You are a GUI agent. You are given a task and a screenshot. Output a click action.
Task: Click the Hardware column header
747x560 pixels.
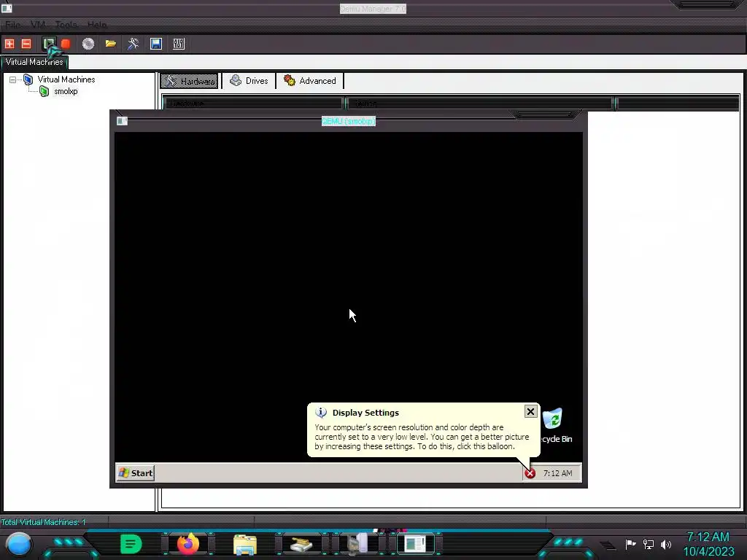click(252, 103)
